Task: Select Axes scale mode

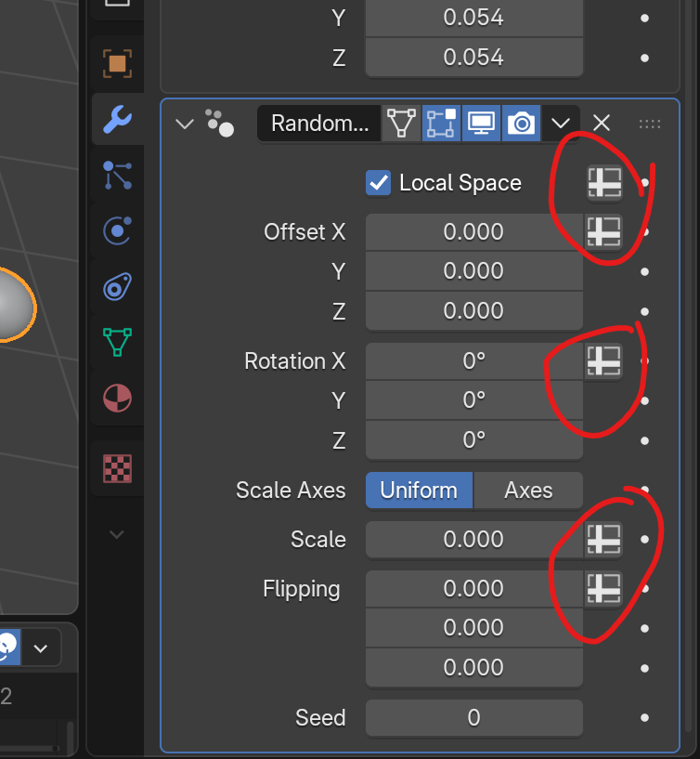Action: click(528, 490)
